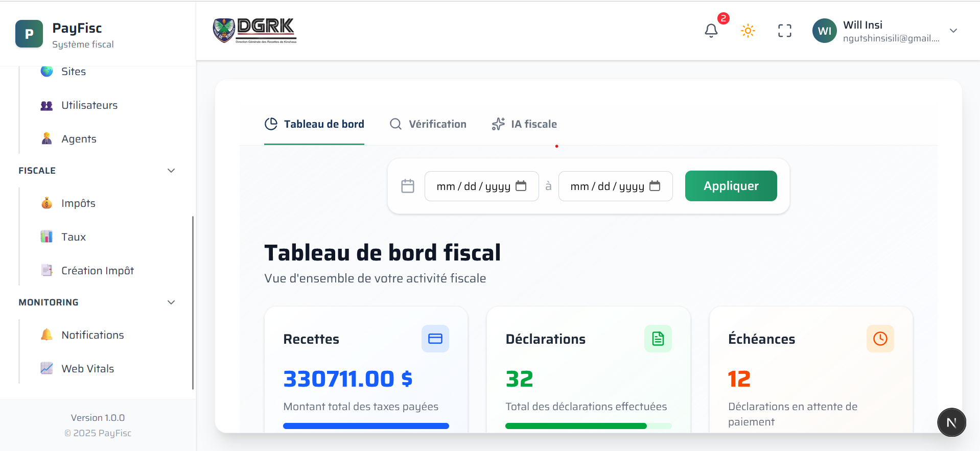980x451 pixels.
Task: Click the DGRK logo
Action: tap(254, 31)
